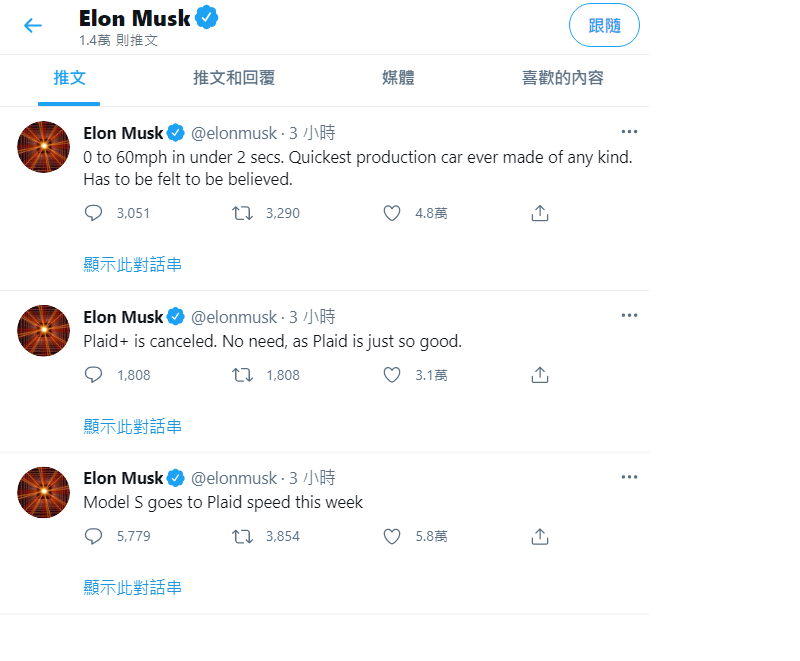This screenshot has width=800, height=661.
Task: Click @elonmusk handle on 'Model S' tweet
Action: pos(234,478)
